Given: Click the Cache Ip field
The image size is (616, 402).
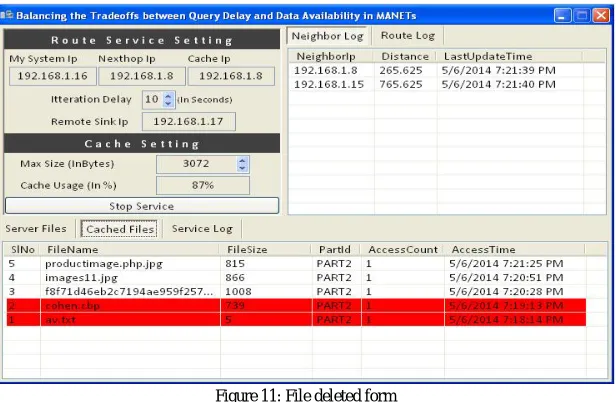Looking at the screenshot, I should click(x=231, y=76).
